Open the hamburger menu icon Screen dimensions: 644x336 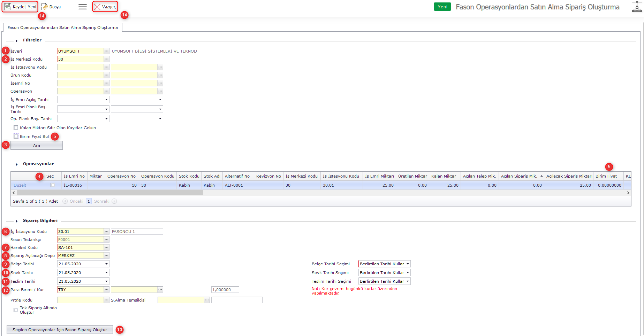83,7
